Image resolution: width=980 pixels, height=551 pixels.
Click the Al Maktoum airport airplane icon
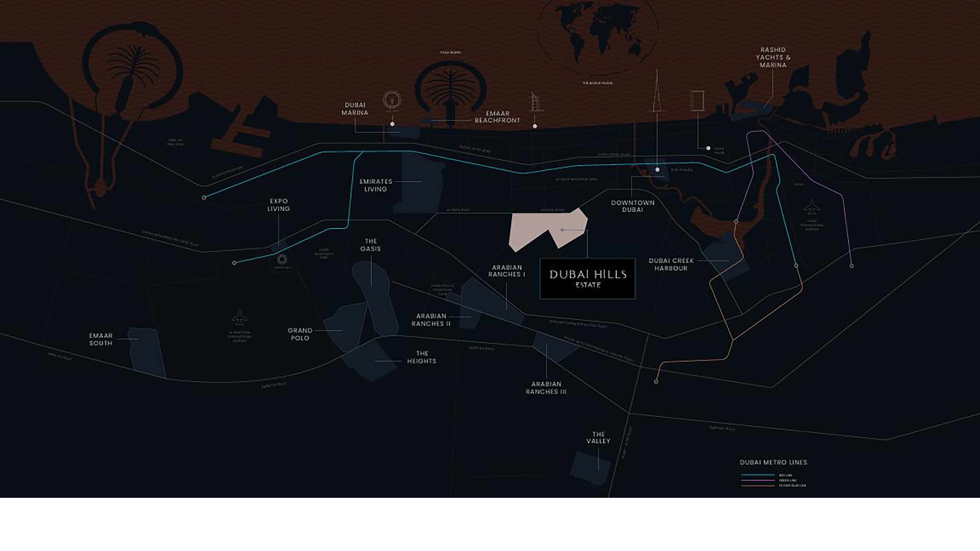[x=239, y=318]
